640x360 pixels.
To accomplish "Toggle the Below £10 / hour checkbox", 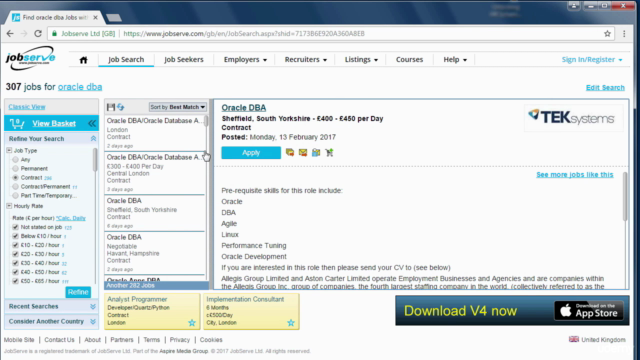I will tap(16, 236).
